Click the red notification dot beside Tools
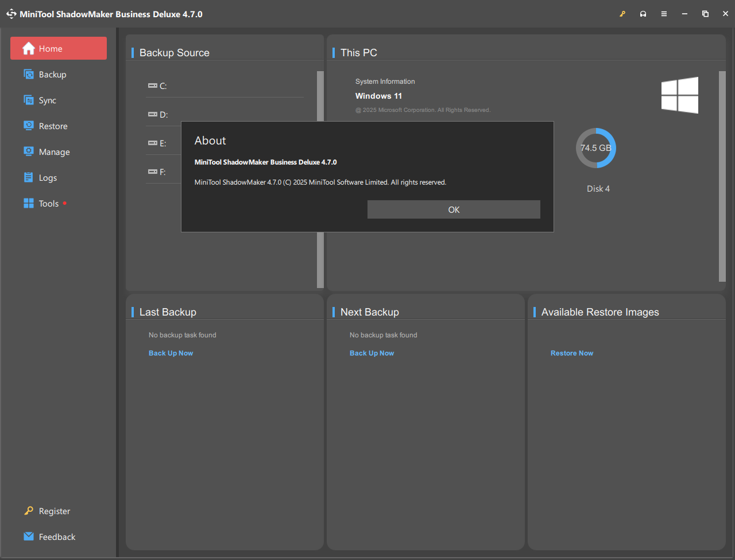 point(65,203)
